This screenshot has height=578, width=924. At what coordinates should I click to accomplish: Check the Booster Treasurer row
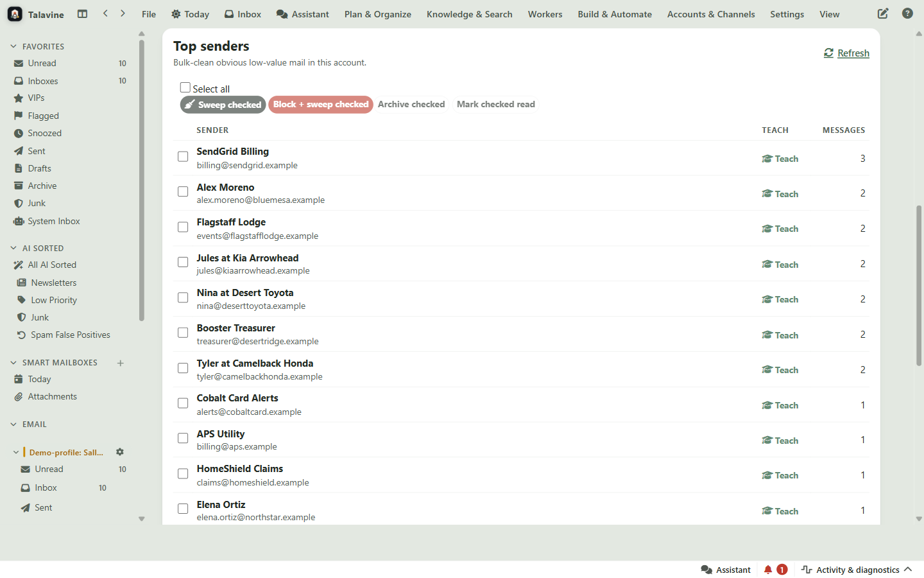[x=183, y=333]
